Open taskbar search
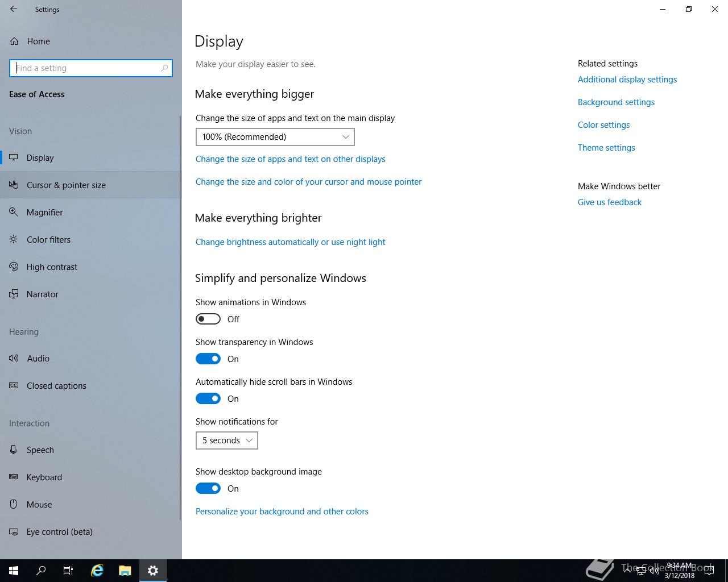Viewport: 728px width, 582px height. click(x=41, y=571)
